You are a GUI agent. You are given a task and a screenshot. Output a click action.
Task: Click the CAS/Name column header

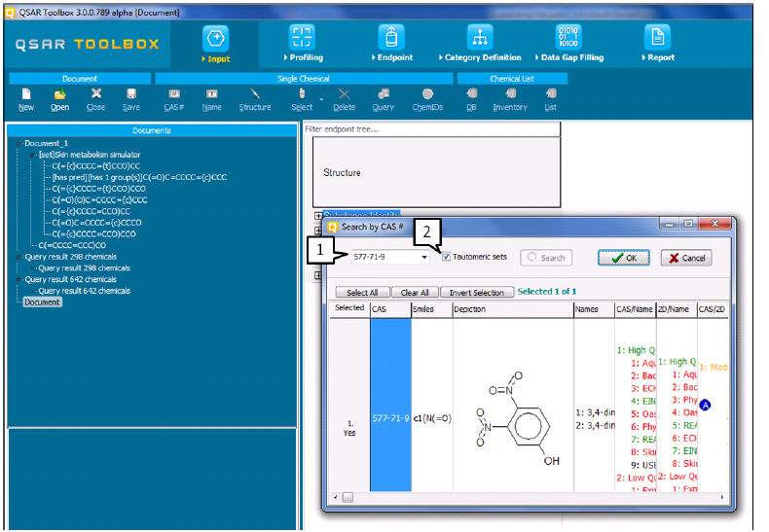click(635, 309)
